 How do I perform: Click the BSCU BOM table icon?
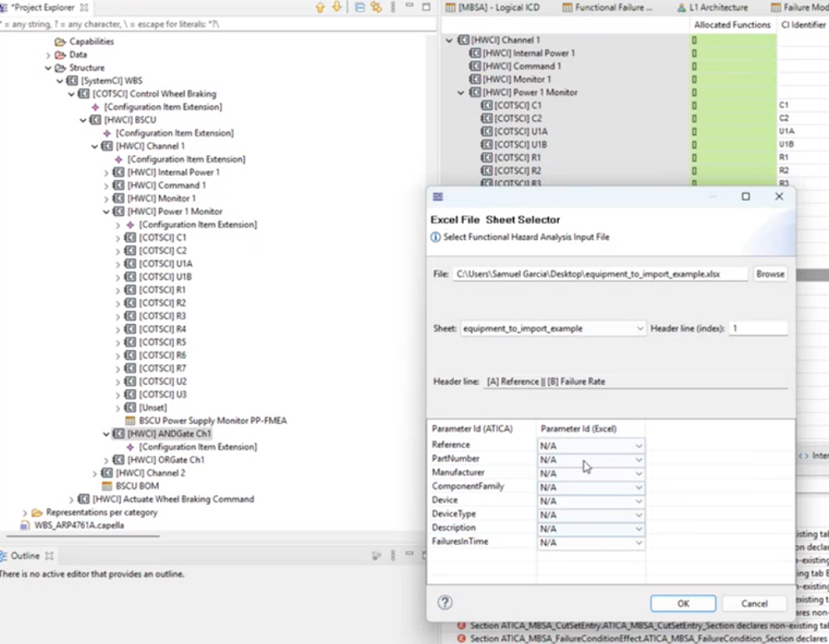point(107,486)
